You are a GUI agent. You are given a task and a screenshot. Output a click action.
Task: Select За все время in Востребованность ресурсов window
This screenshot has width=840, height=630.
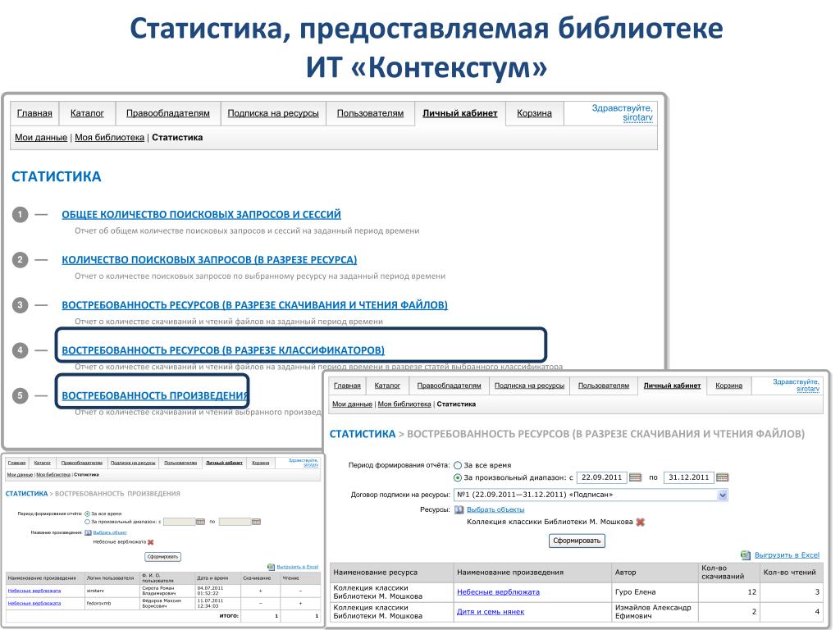click(458, 466)
